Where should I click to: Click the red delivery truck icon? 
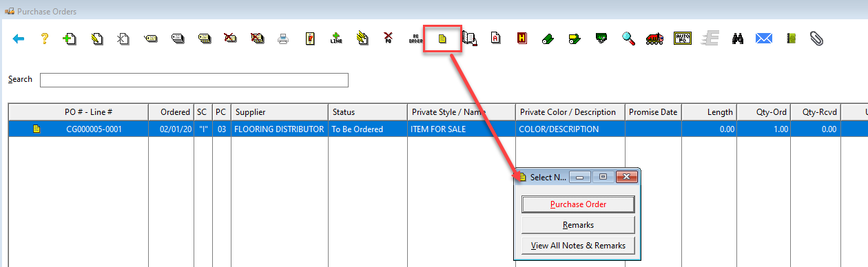[654, 39]
